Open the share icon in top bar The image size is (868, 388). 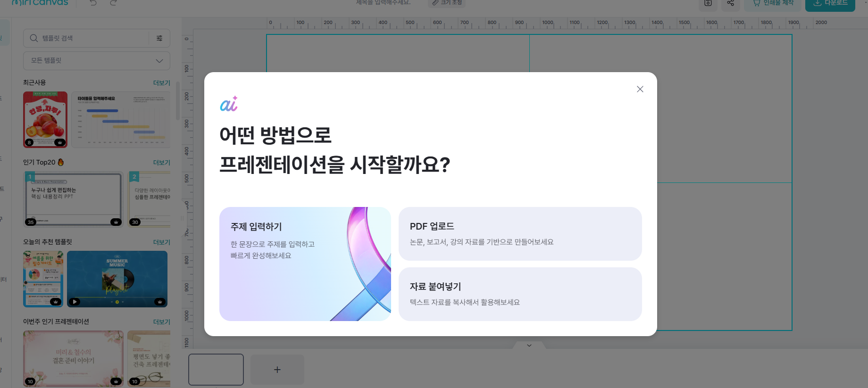point(730,3)
